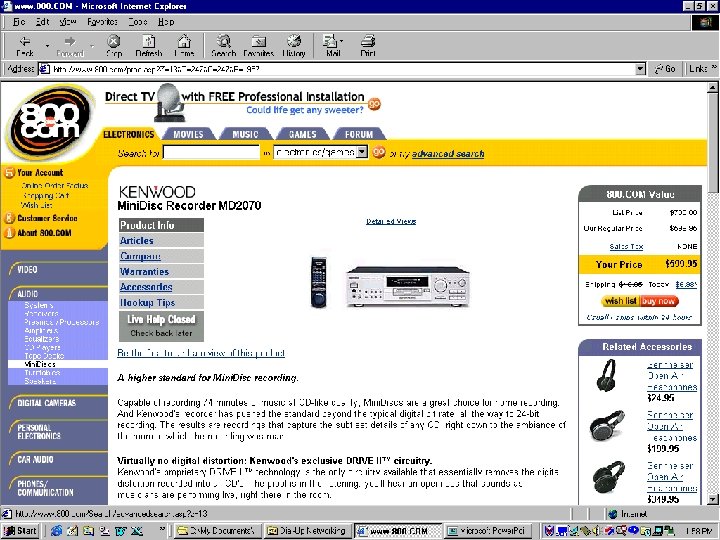The height and width of the screenshot is (540, 720).
Task: Click the page scrollbar down arrow
Action: [x=713, y=499]
